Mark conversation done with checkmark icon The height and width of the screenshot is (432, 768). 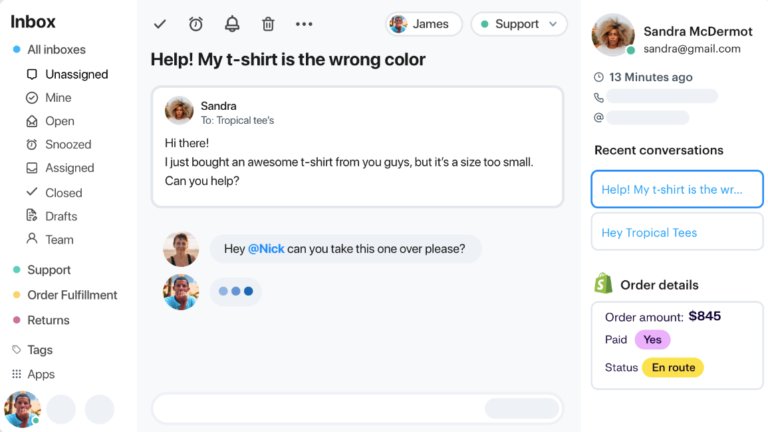click(x=160, y=24)
